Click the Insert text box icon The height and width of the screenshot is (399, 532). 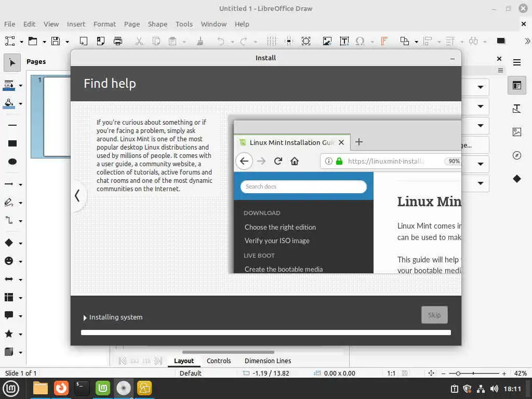[344, 41]
